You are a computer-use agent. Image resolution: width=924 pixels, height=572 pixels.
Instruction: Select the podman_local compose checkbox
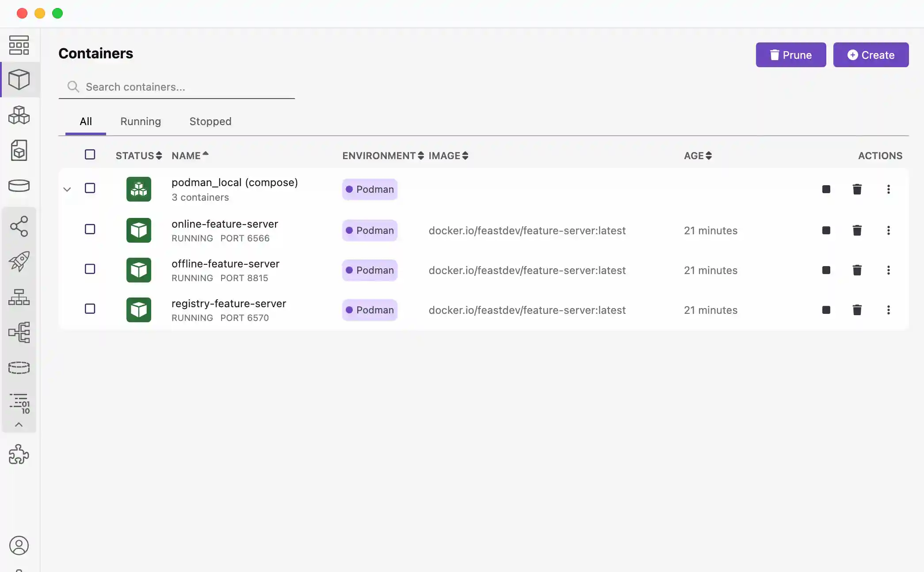[x=90, y=188]
